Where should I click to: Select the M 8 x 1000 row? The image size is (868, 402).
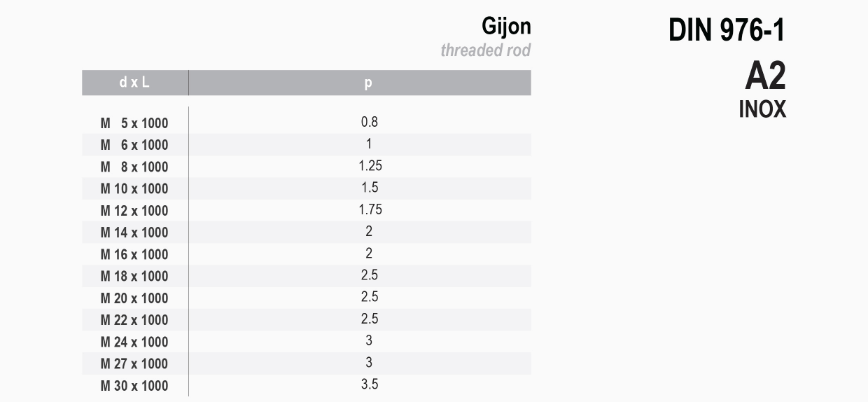pos(307,167)
